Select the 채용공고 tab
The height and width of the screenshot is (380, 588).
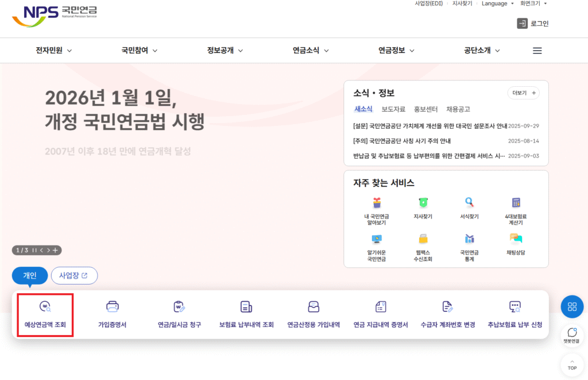coord(458,109)
